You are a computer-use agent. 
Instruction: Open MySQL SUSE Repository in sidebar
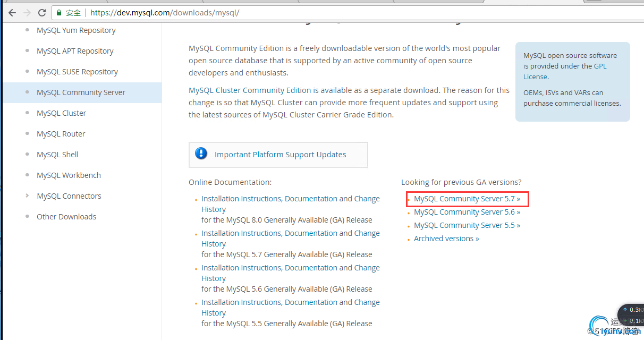point(77,72)
